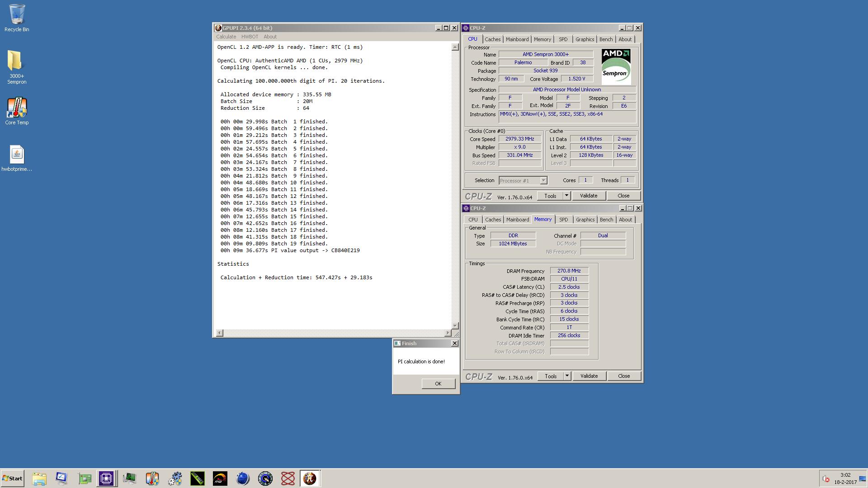This screenshot has width=868, height=488.
Task: Click Validate in top CPU-Z window
Action: click(589, 196)
